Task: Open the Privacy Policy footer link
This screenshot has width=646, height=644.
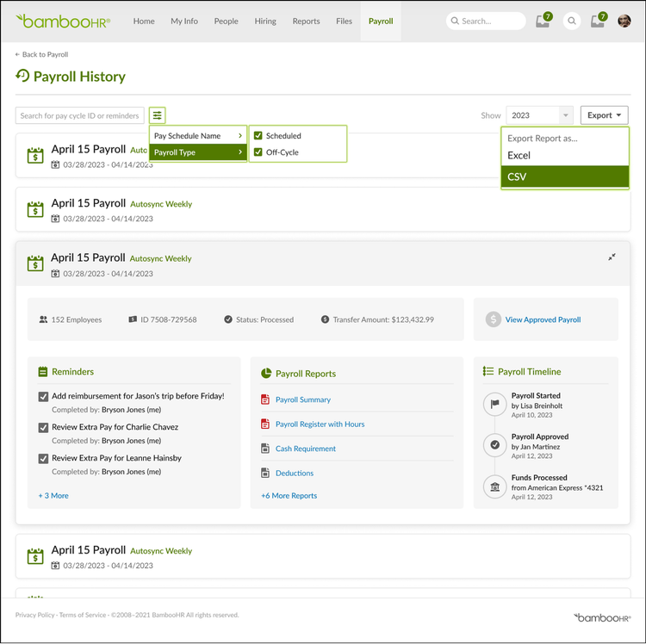Action: click(34, 615)
